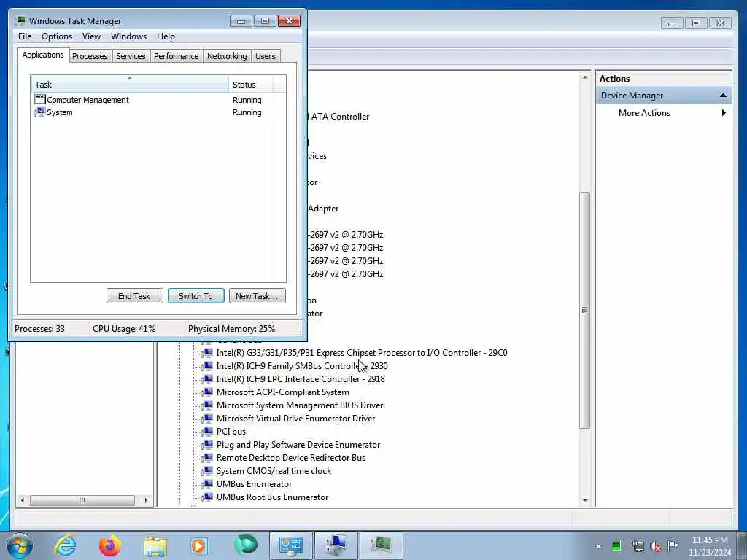The image size is (747, 560).
Task: Click the device list vertical scrollbar thumb
Action: (585, 310)
